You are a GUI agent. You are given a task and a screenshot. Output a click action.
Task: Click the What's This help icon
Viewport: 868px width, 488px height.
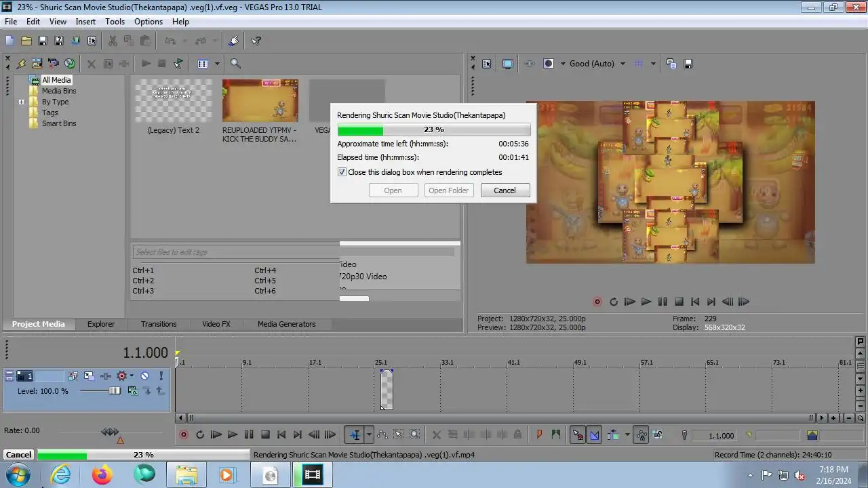coord(256,41)
